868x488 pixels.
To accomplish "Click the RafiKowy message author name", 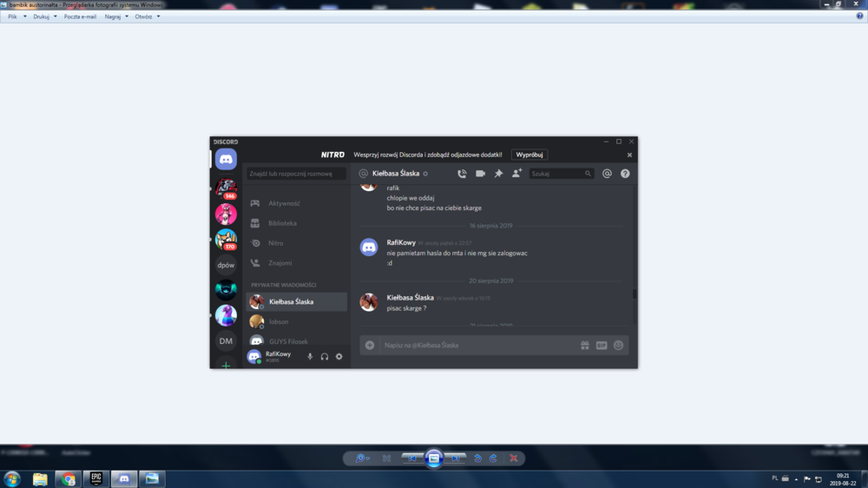I will pyautogui.click(x=401, y=242).
